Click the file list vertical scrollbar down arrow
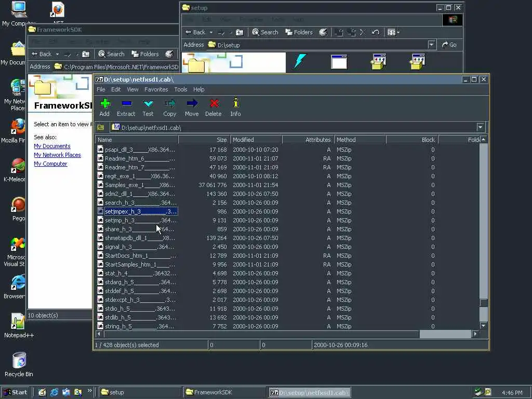The height and width of the screenshot is (399, 532). pyautogui.click(x=484, y=326)
